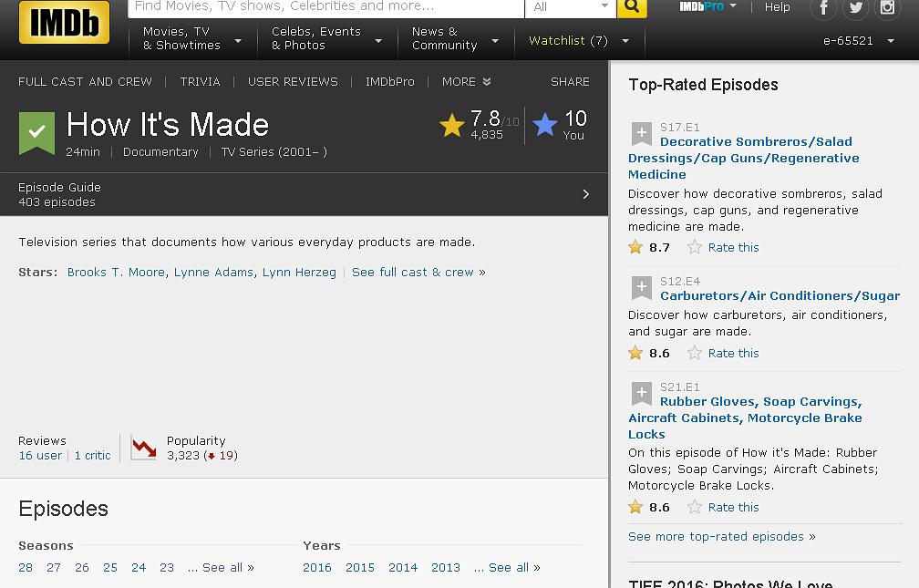Click the IMDb logo
This screenshot has width=919, height=588.
(x=64, y=22)
